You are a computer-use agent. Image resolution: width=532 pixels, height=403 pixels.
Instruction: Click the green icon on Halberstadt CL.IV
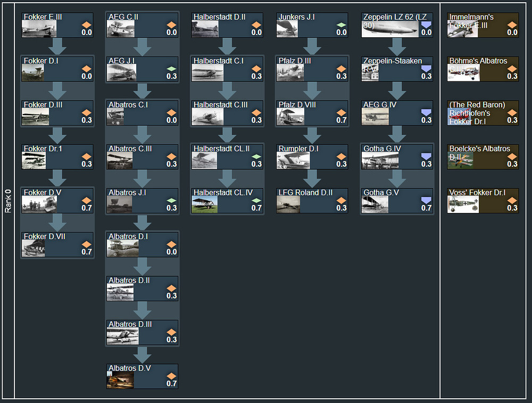pyautogui.click(x=256, y=200)
